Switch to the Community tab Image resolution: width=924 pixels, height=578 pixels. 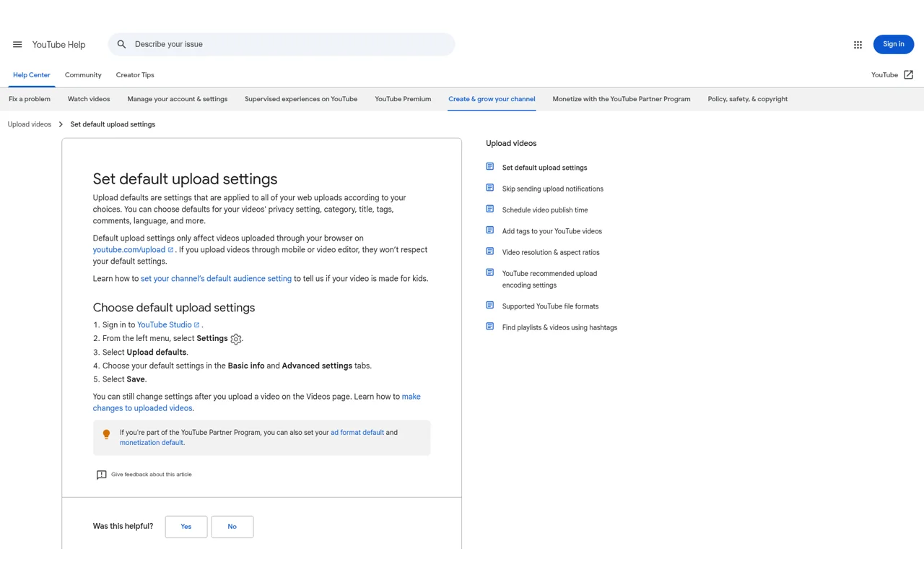(x=83, y=75)
